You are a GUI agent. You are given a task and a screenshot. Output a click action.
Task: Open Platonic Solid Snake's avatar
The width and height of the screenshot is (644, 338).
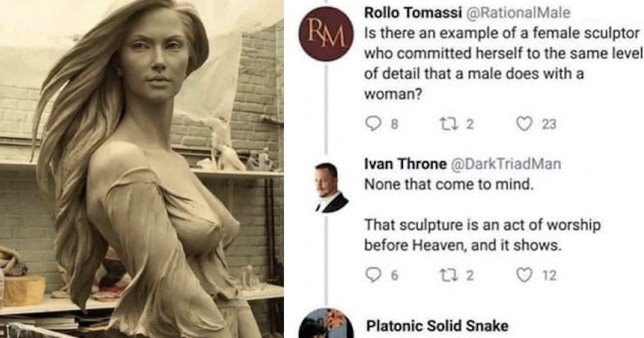(x=326, y=324)
